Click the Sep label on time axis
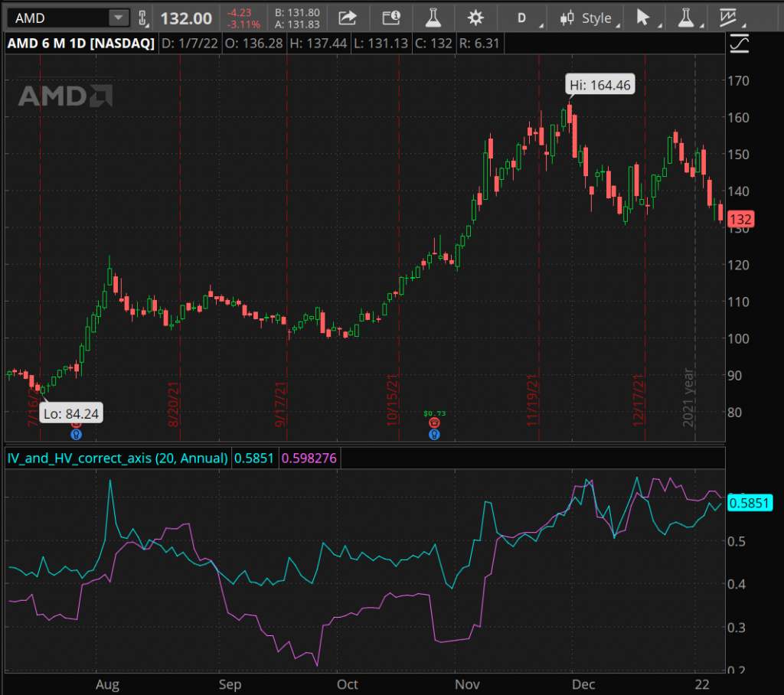Image resolution: width=784 pixels, height=695 pixels. point(230,684)
